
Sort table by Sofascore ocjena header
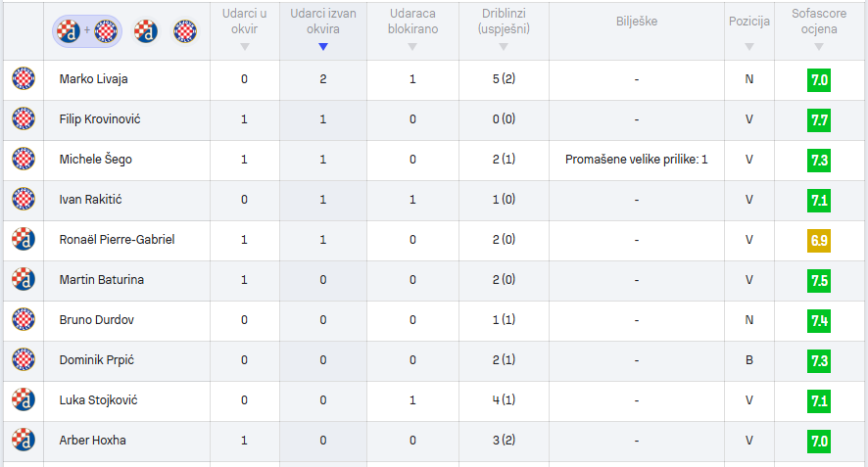click(x=820, y=29)
